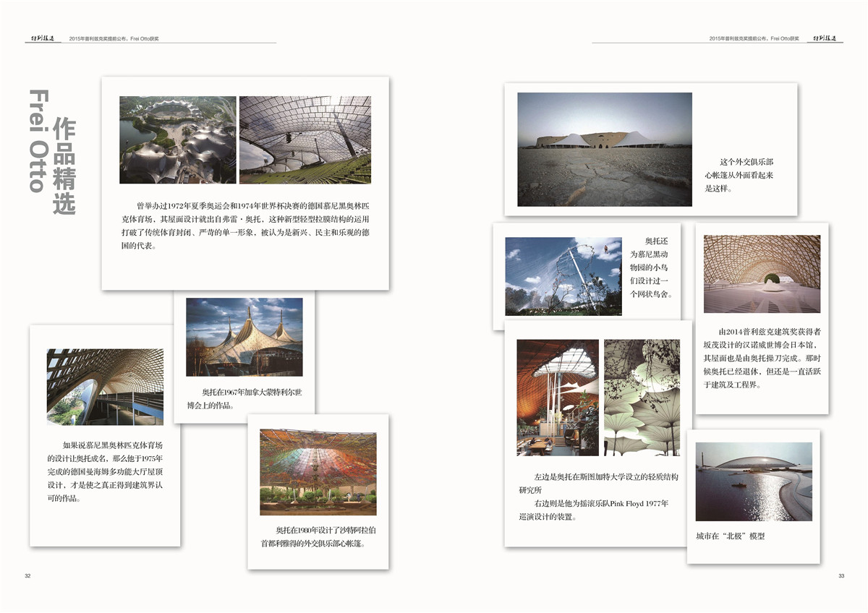This screenshot has width=868, height=613.
Task: Open the aerial Munich Olympic Stadium photo
Action: (x=178, y=140)
